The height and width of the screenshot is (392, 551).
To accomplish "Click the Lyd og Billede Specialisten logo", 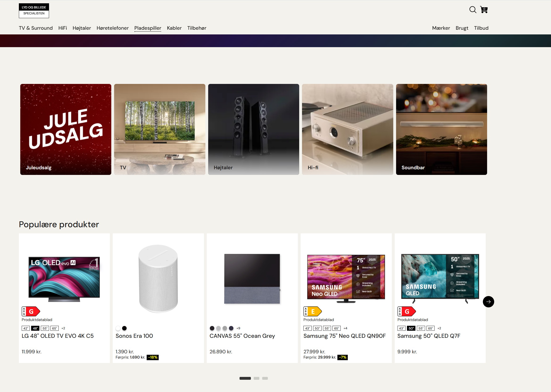I will 34,11.
